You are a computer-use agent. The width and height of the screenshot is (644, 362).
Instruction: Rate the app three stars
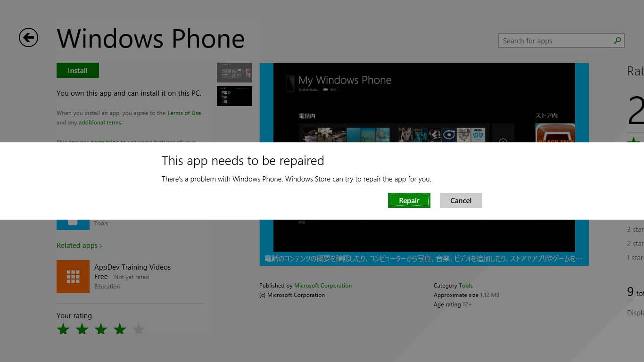[101, 329]
